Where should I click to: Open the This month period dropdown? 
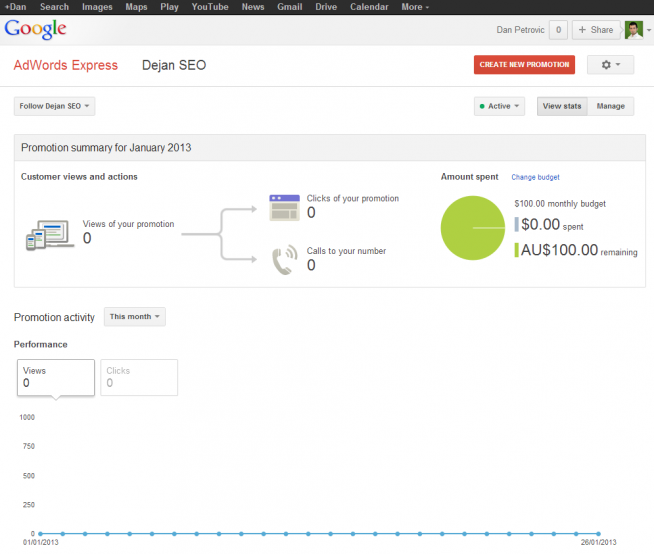(x=134, y=317)
